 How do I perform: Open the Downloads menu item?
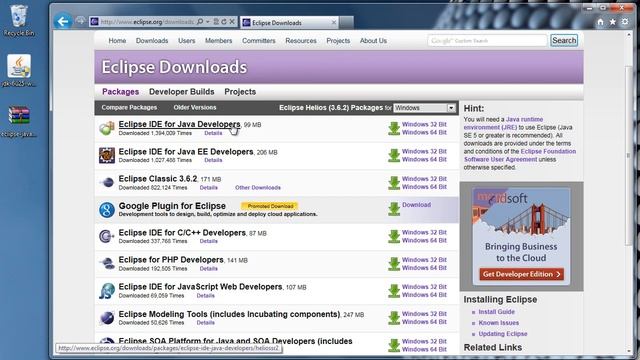(x=152, y=41)
